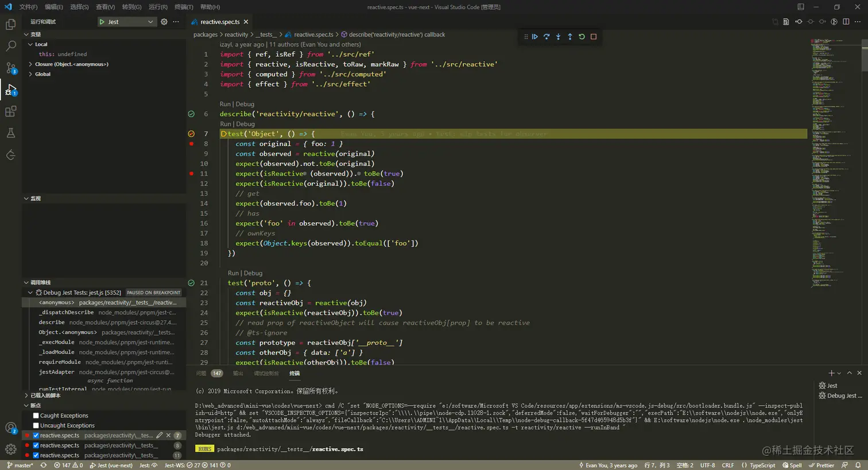Viewport: 868px width, 470px height.
Task: Click Step Into in the debug toolbar
Action: [x=558, y=37]
